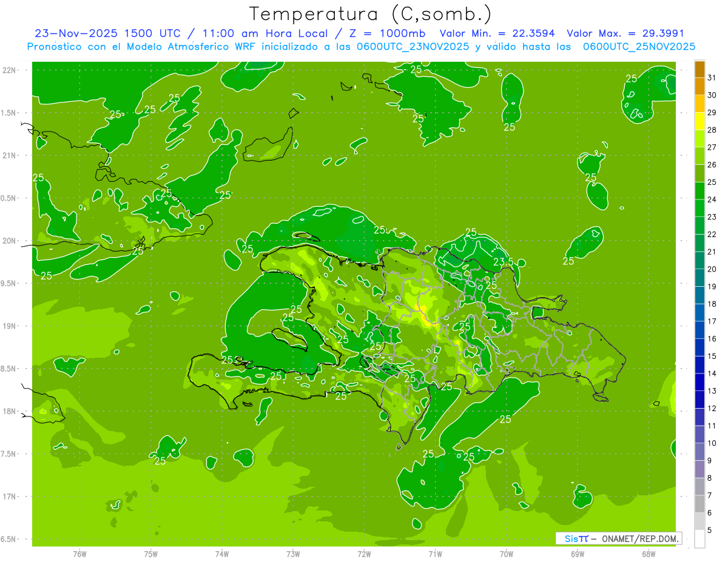
Task: Click the Valor Max. = 29.3991 text
Action: pos(625,33)
